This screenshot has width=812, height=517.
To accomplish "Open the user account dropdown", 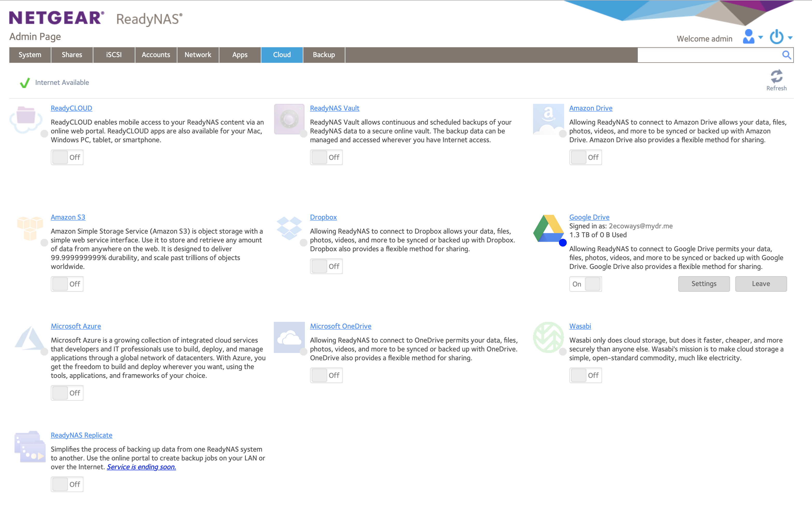I will [752, 37].
